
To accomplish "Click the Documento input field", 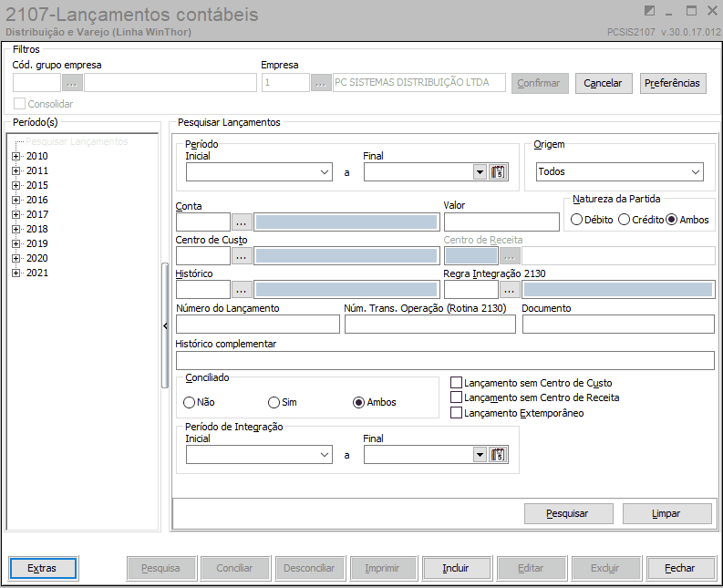I will [618, 325].
